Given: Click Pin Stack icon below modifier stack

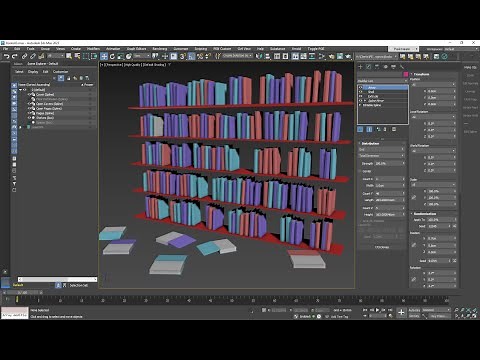Looking at the screenshot, I should pyautogui.click(x=360, y=129).
